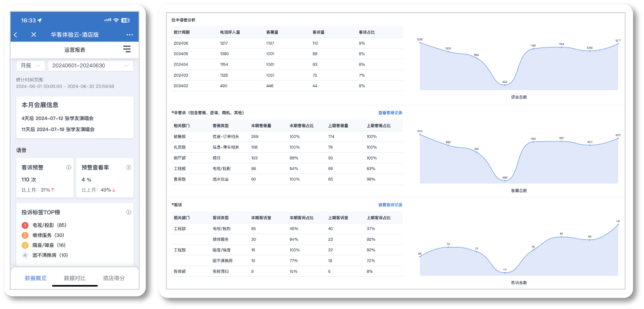Open the 查看客需记录 link
Image resolution: width=644 pixels, height=309 pixels.
(390, 113)
